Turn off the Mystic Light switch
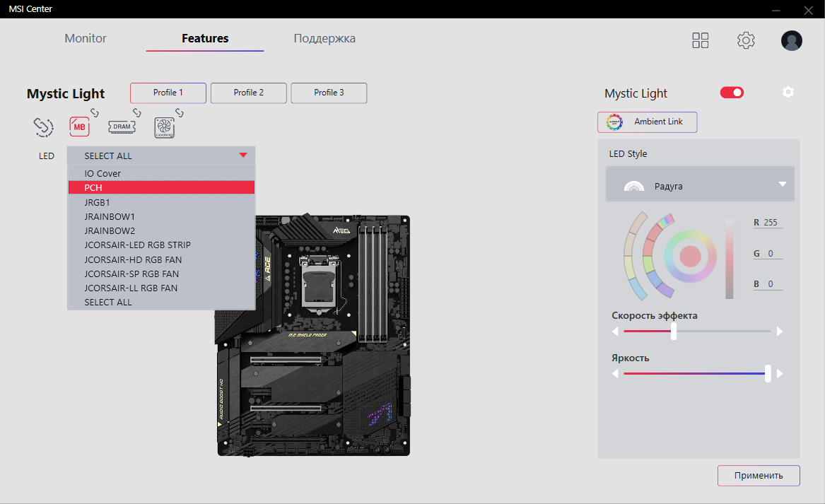 732,93
